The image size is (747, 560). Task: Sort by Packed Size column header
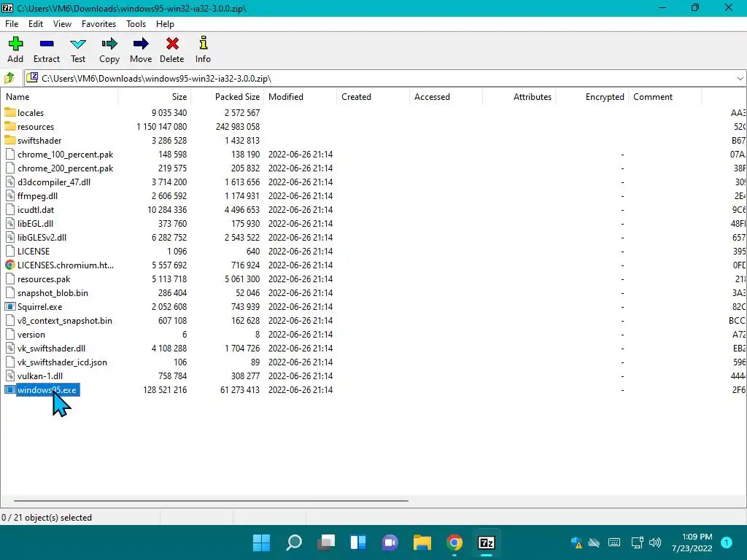(x=228, y=97)
